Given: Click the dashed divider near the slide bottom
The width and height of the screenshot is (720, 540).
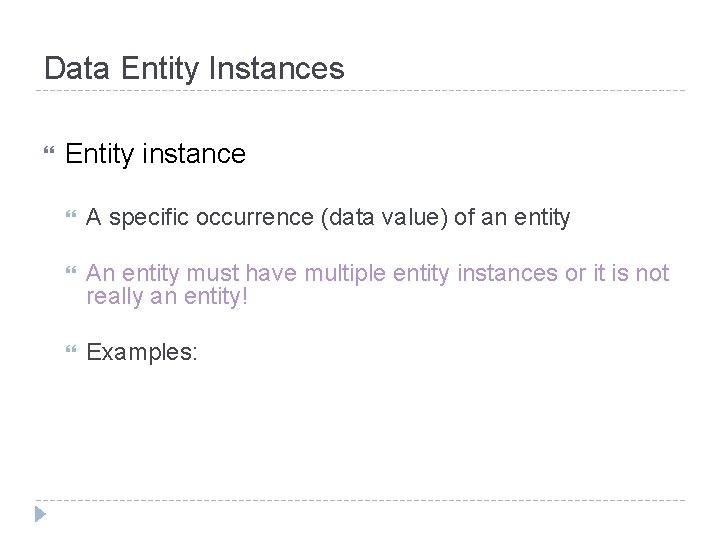Looking at the screenshot, I should click(360, 499).
